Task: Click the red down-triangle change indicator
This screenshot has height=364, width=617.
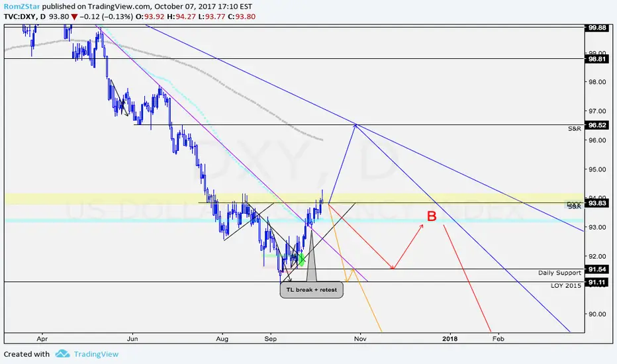Action: tap(74, 17)
